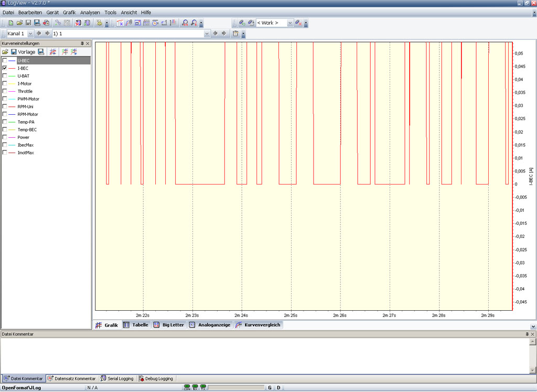Image resolution: width=537 pixels, height=392 pixels.
Task: Enable the PWM-Motor curve checkbox
Action: tap(5, 99)
